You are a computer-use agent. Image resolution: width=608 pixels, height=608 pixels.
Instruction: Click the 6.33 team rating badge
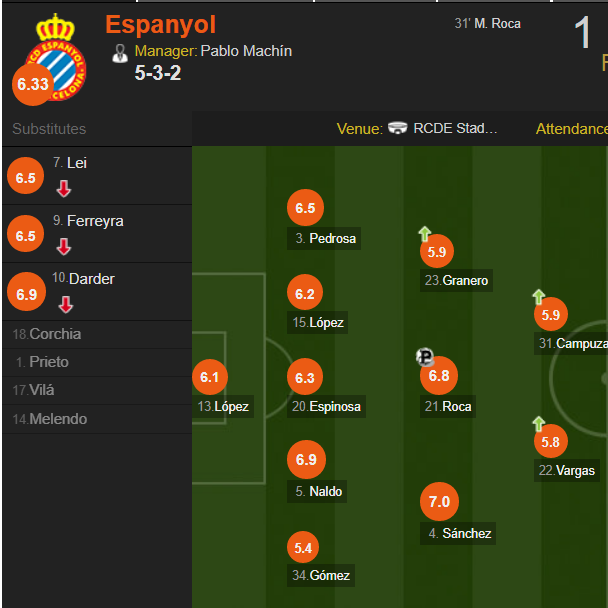33,84
